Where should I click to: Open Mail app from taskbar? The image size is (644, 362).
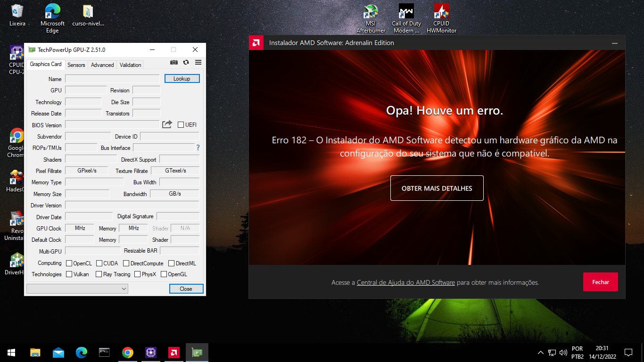[x=58, y=352]
